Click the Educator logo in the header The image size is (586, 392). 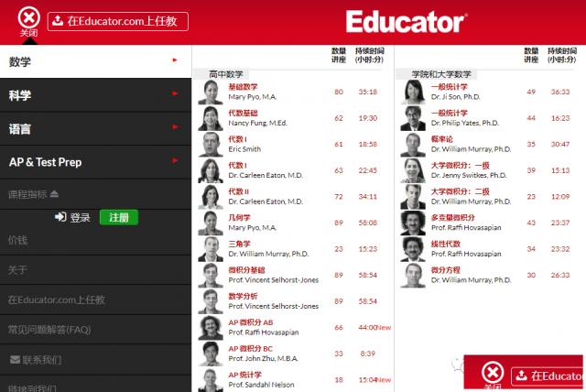406,21
